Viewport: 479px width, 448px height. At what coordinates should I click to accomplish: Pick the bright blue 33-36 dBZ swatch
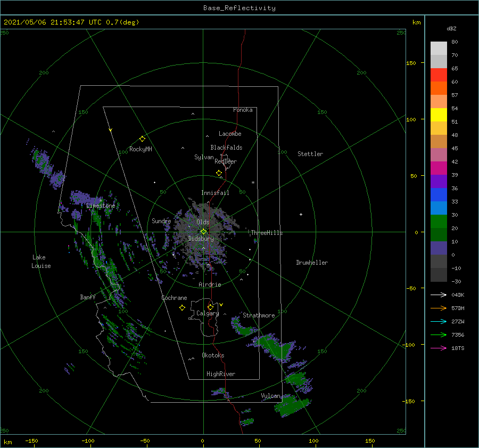[x=439, y=194]
